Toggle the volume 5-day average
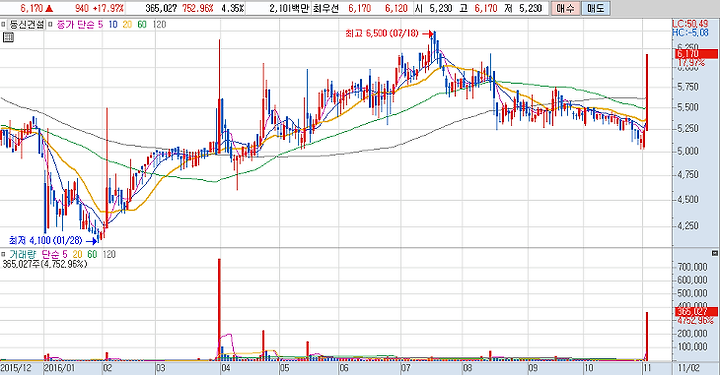Viewport: 720px width, 375px height. [x=65, y=254]
